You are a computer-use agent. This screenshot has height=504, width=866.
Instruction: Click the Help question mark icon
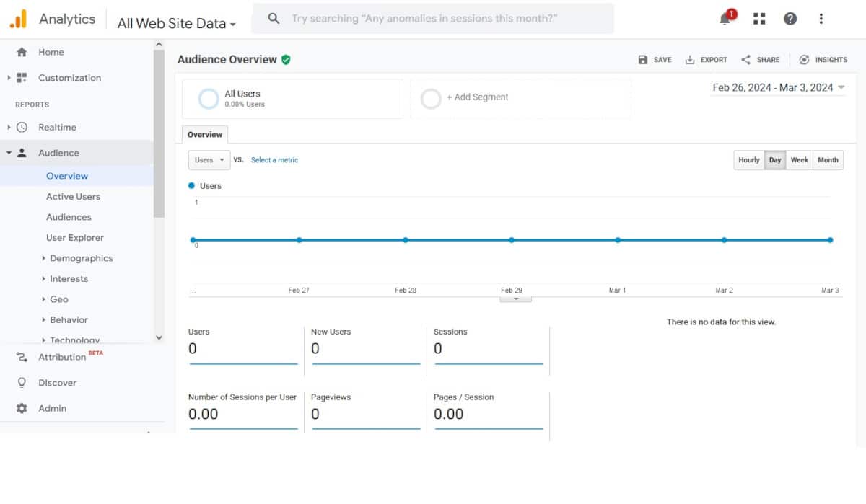[790, 18]
